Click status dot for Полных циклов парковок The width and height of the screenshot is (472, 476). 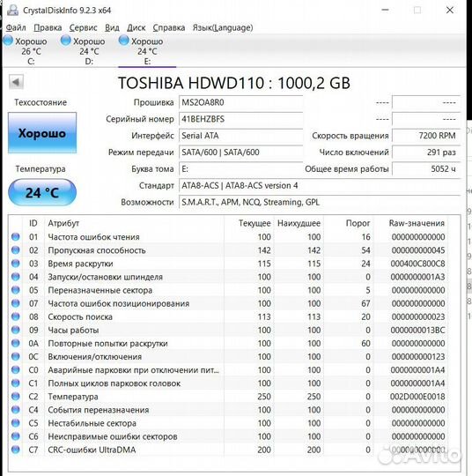pos(16,383)
